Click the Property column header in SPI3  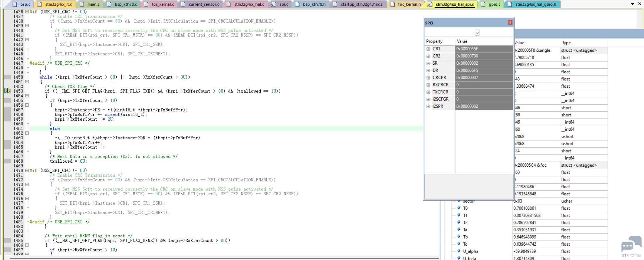pos(440,41)
